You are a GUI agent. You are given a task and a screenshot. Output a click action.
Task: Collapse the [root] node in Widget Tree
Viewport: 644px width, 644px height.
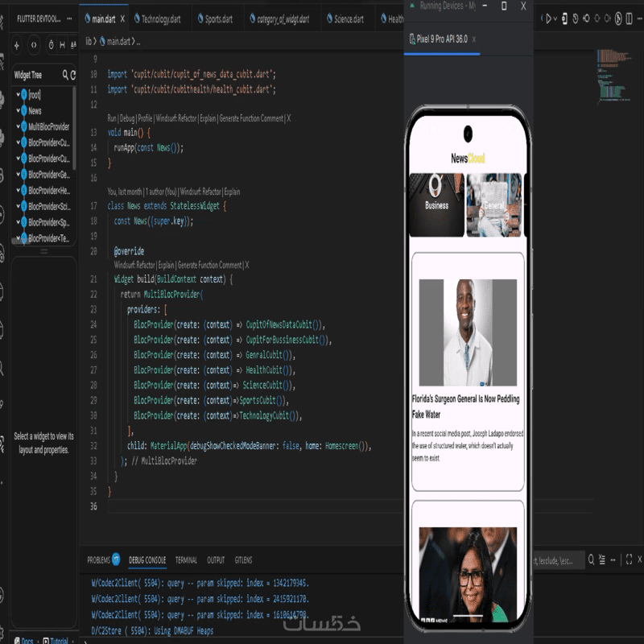point(19,95)
